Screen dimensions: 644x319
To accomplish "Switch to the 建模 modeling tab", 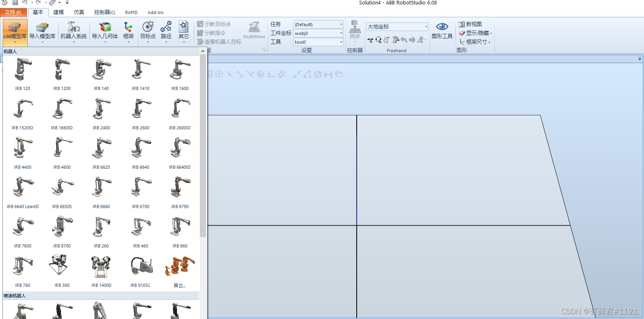I will click(59, 12).
